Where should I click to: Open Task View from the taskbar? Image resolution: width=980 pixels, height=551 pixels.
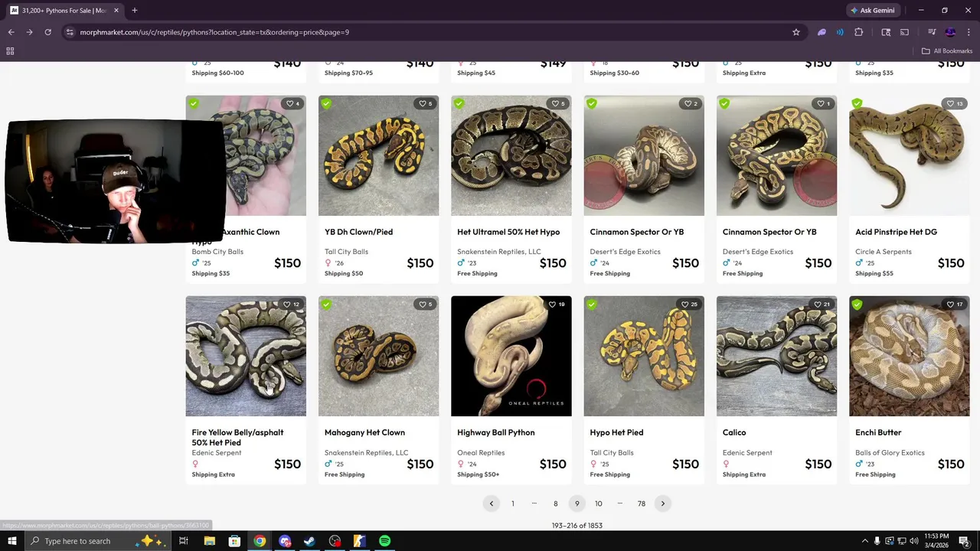tap(184, 541)
